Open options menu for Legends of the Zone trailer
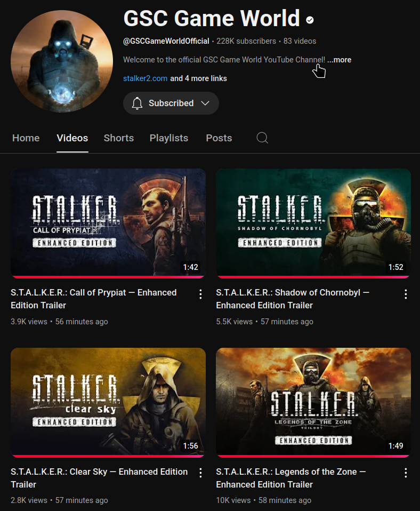The image size is (420, 511). pyautogui.click(x=406, y=473)
